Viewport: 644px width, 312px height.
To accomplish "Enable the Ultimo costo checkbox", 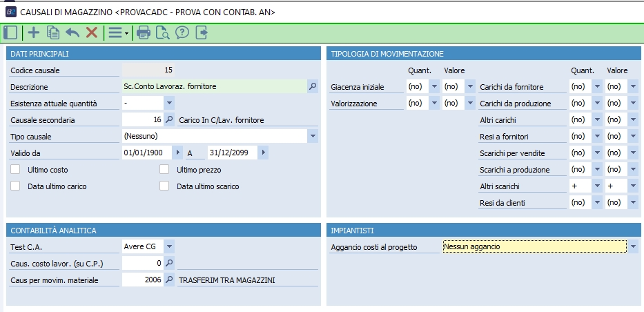I will click(x=15, y=169).
